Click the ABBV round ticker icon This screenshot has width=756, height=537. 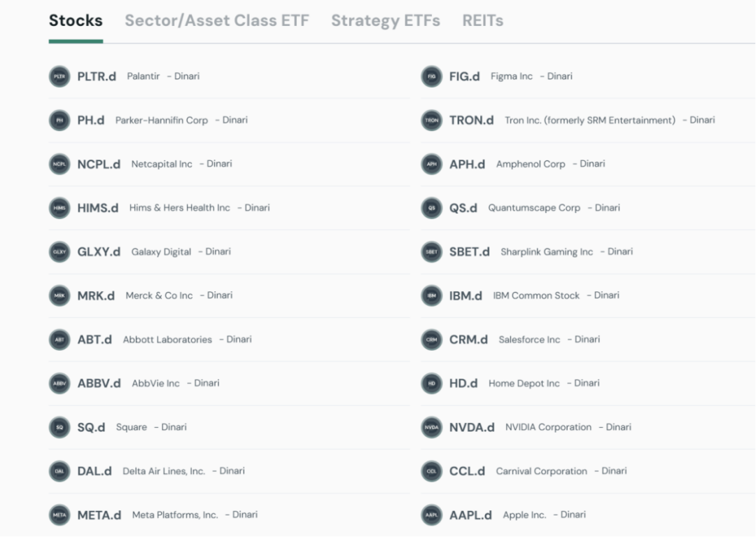pyautogui.click(x=59, y=384)
